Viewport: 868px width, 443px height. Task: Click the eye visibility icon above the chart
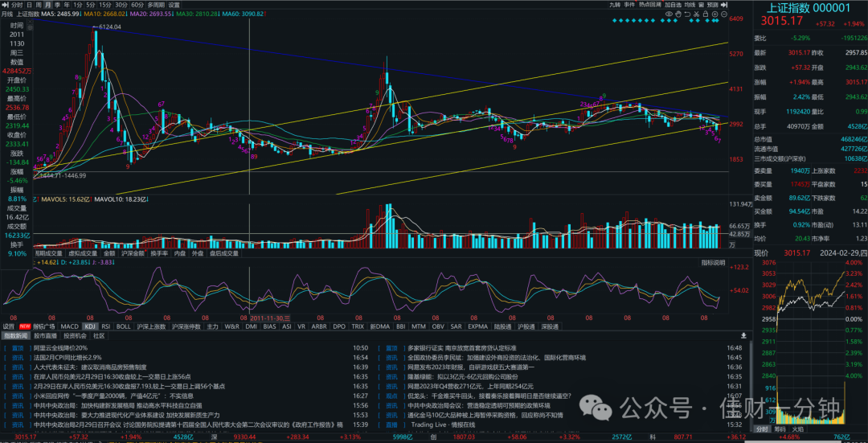pos(669,14)
